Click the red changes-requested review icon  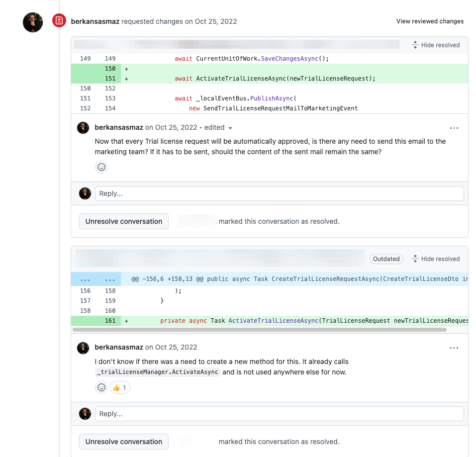(x=59, y=21)
